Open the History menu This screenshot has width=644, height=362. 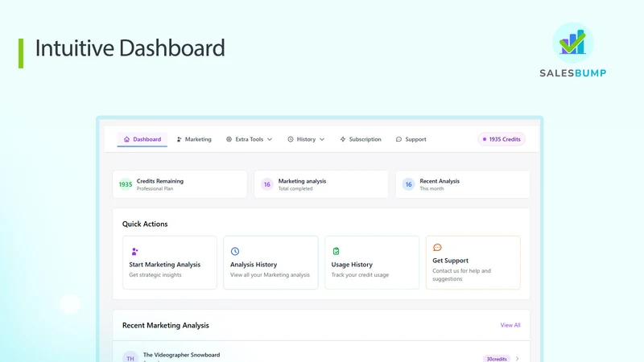click(x=306, y=139)
